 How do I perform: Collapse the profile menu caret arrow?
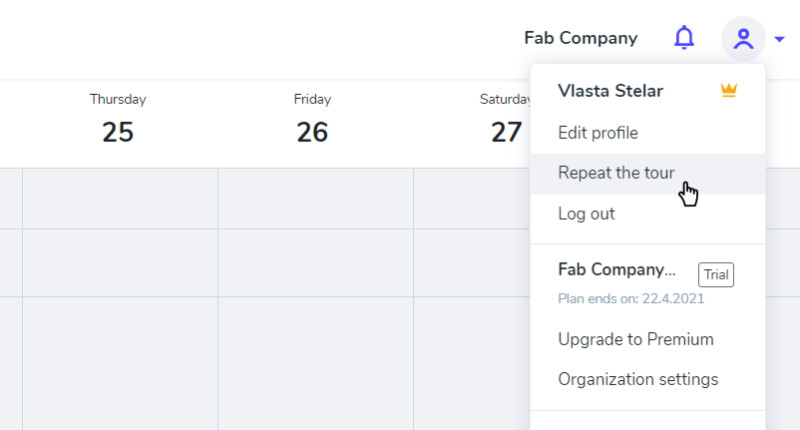780,40
